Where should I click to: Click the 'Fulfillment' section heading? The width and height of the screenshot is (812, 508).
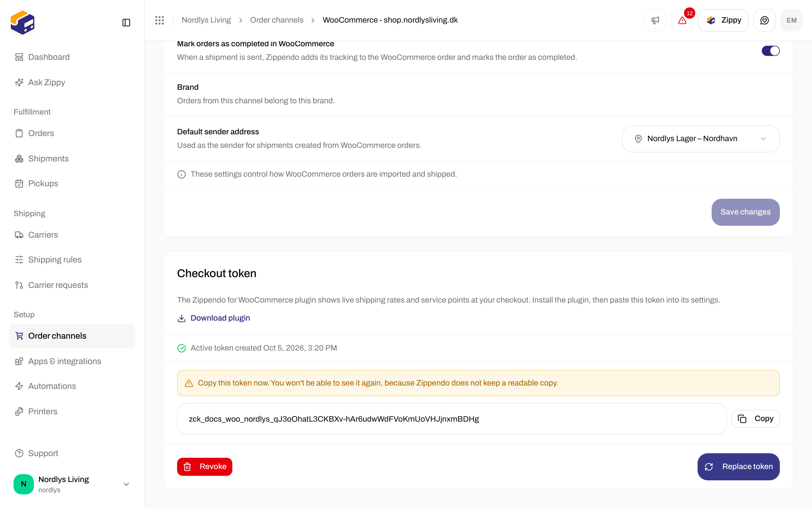32,112
